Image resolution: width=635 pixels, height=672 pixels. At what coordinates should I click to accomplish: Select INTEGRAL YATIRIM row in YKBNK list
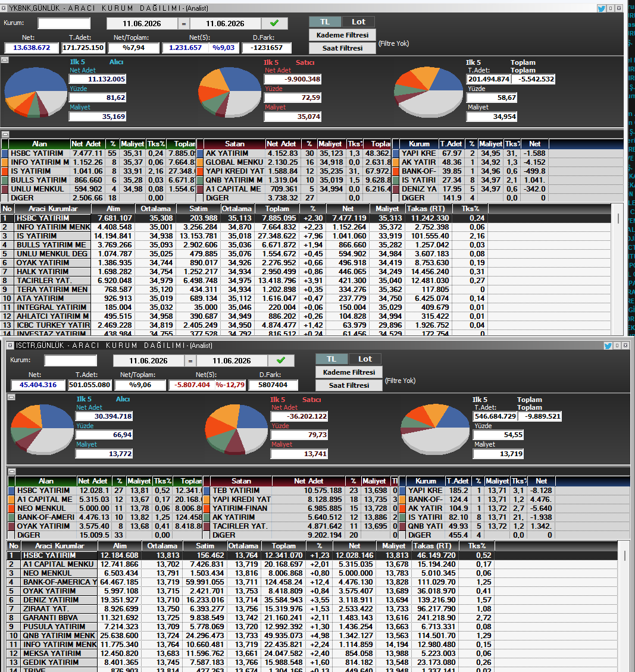pos(306,307)
